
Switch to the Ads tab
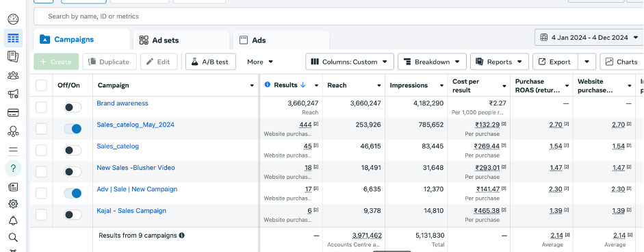point(281,40)
